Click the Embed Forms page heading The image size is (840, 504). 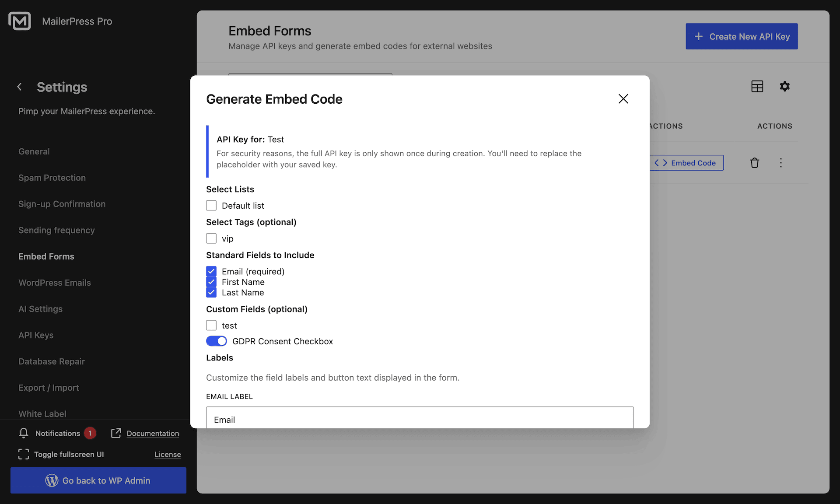pyautogui.click(x=270, y=31)
